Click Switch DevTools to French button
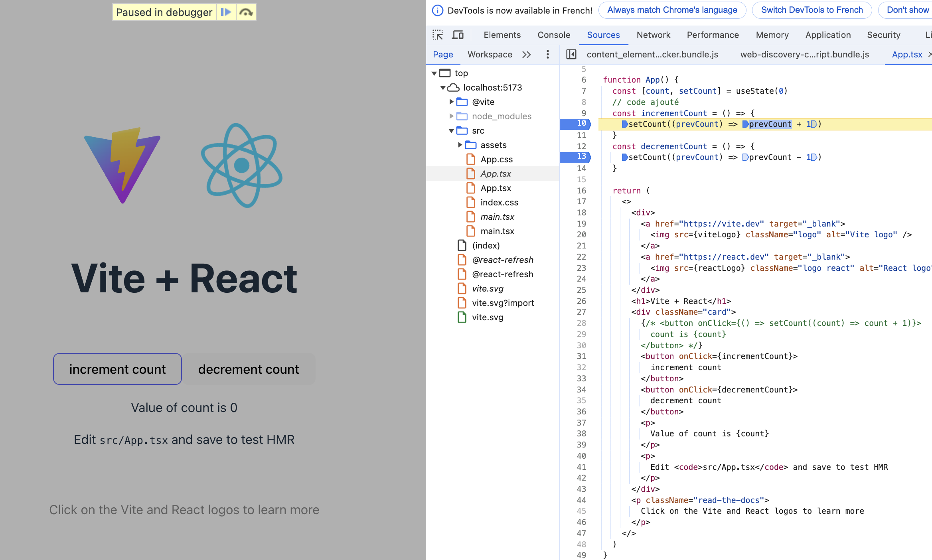Viewport: 932px width, 560px height. point(812,10)
